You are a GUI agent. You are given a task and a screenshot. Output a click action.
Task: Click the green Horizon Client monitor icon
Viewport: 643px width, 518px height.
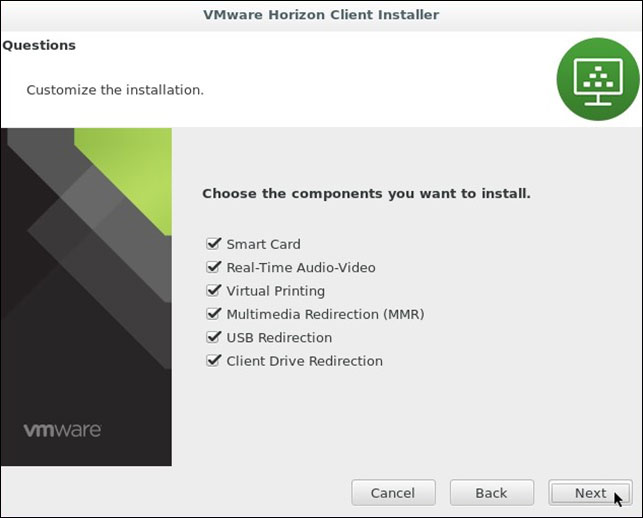[598, 79]
